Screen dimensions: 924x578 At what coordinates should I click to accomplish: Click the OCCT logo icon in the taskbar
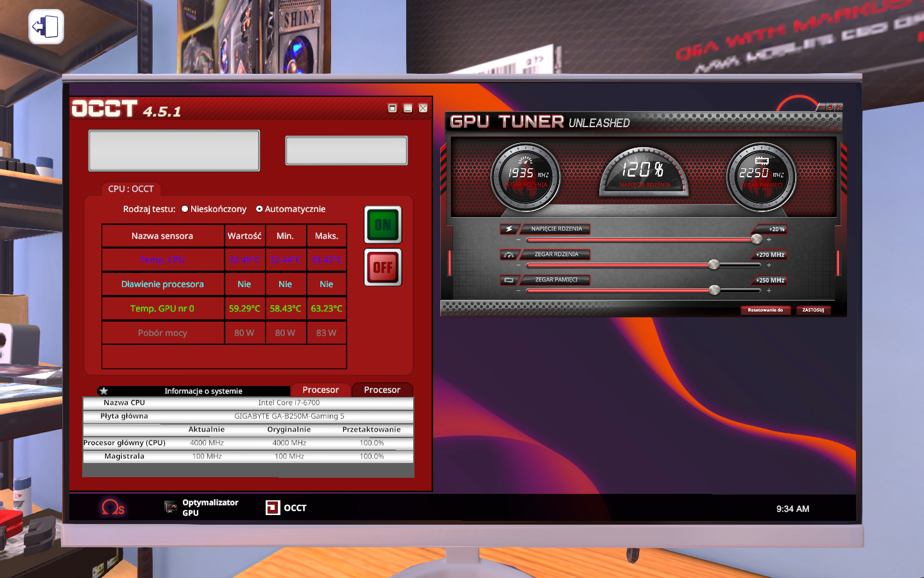point(273,508)
